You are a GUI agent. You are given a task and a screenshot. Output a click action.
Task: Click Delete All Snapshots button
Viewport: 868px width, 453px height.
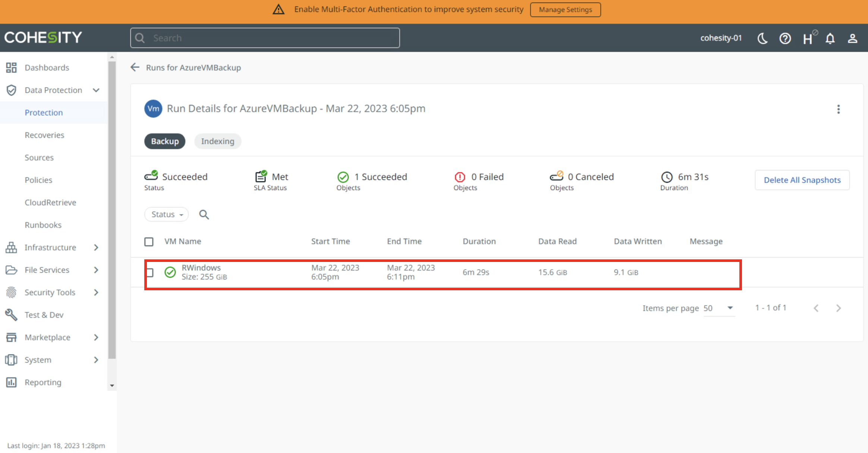pos(802,180)
